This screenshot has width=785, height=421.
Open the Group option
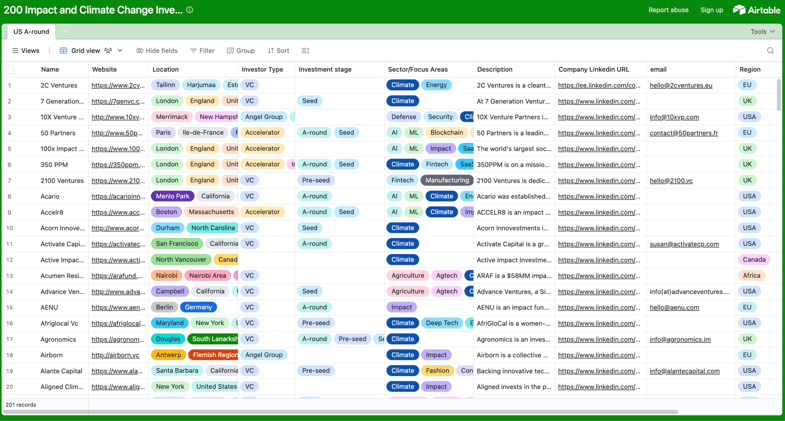[x=241, y=51]
